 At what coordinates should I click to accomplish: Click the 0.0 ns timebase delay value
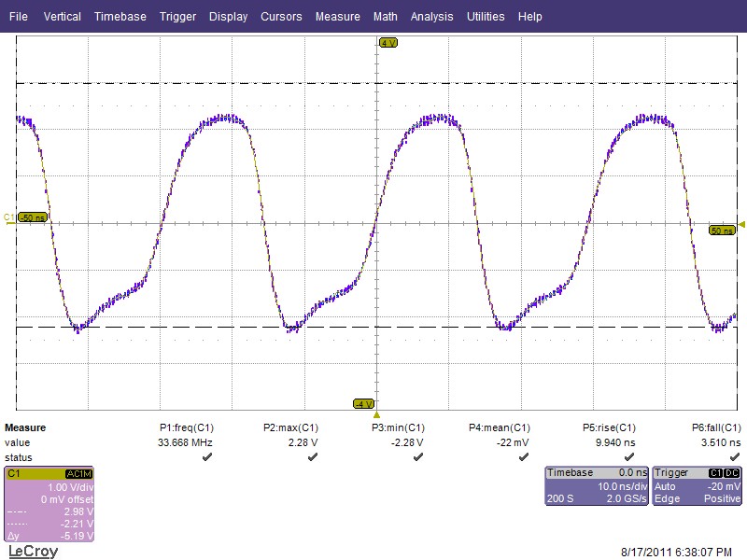click(x=633, y=473)
